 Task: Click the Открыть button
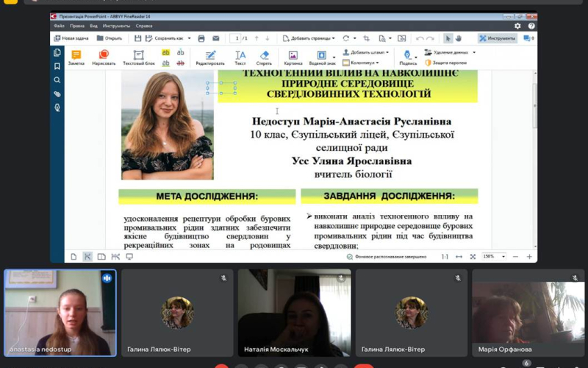pos(110,38)
